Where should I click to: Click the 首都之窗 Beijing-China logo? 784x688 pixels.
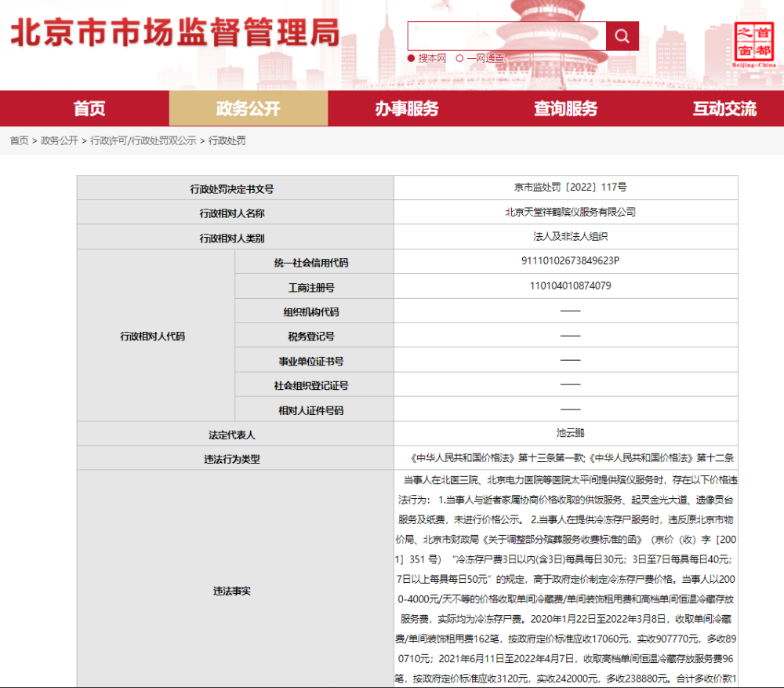[754, 45]
